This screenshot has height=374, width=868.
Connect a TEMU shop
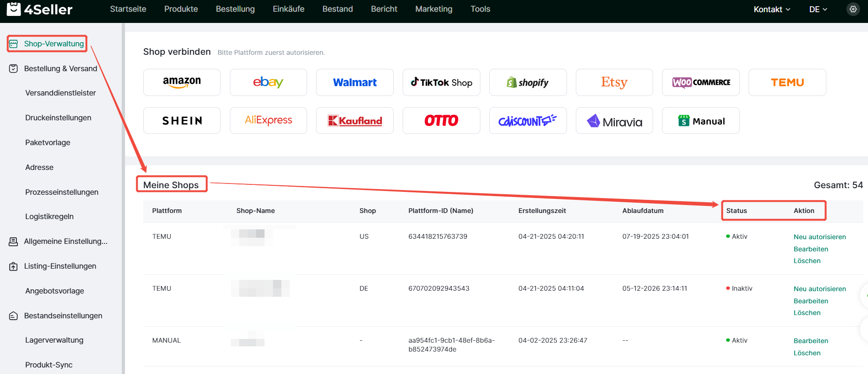point(787,82)
